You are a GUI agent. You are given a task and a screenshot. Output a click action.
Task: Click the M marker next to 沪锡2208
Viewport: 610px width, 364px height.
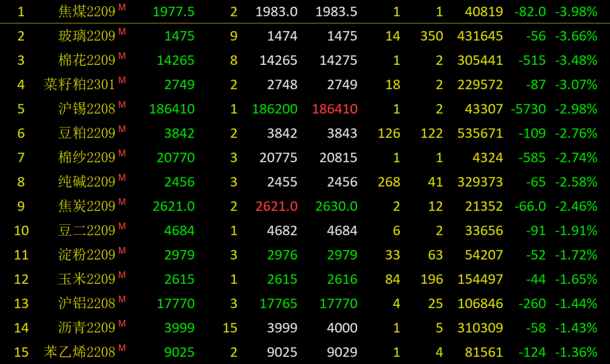tap(122, 104)
